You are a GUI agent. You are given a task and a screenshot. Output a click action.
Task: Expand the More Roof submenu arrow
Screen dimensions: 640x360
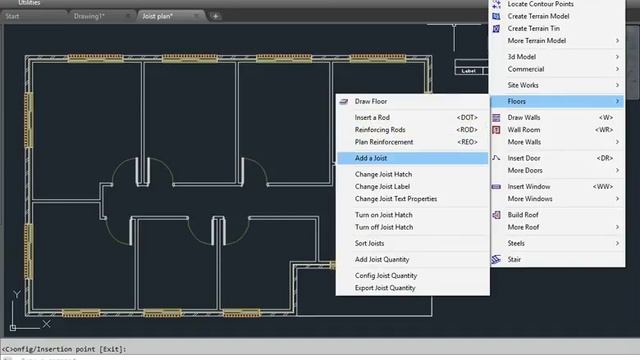[x=617, y=227]
